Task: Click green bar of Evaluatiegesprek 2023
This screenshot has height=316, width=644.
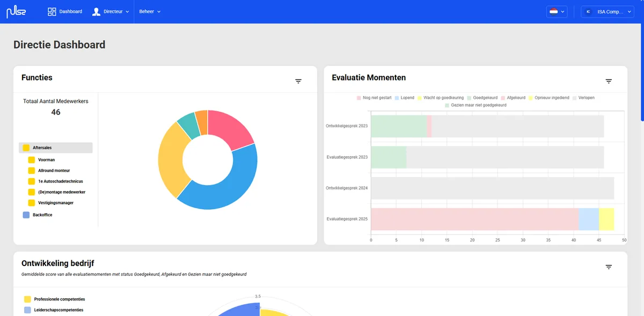Action: [389, 157]
